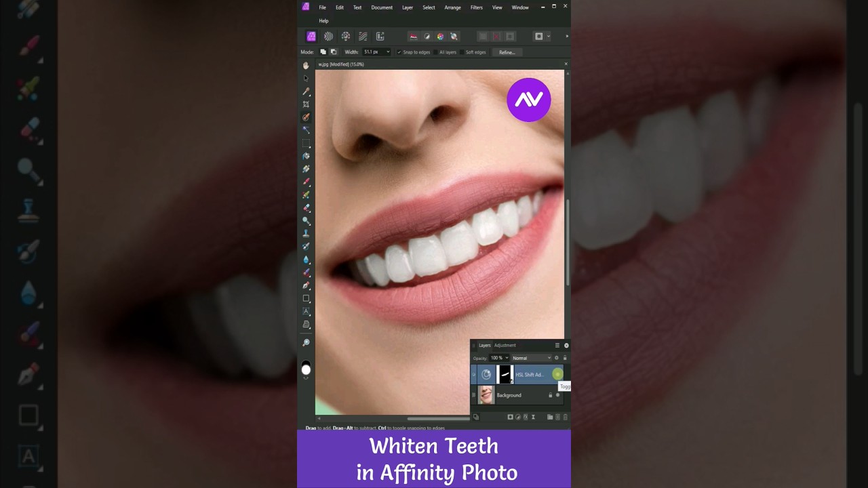The image size is (868, 488).
Task: Set selection mode to Add
Action: (323, 52)
